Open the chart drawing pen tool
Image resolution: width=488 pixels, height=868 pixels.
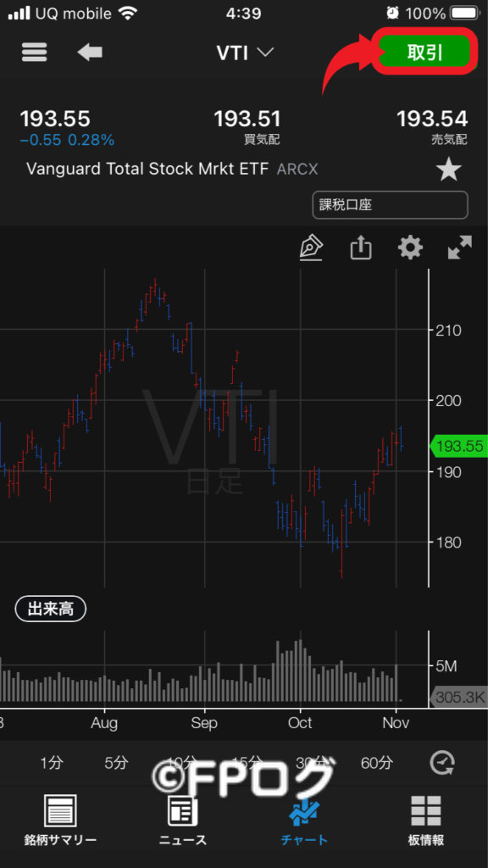pyautogui.click(x=313, y=248)
